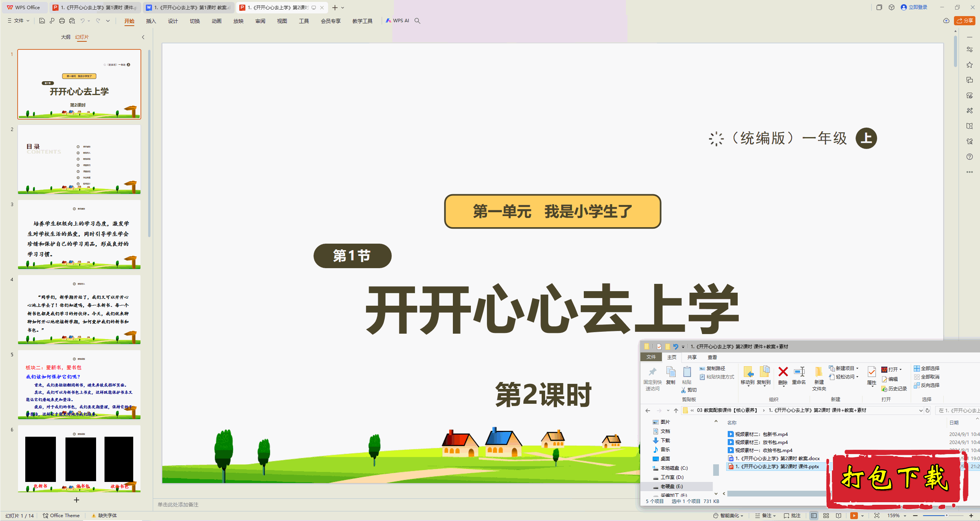Image resolution: width=980 pixels, height=521 pixels.
Task: Open the right sidebar settings sliders icon
Action: (x=969, y=49)
